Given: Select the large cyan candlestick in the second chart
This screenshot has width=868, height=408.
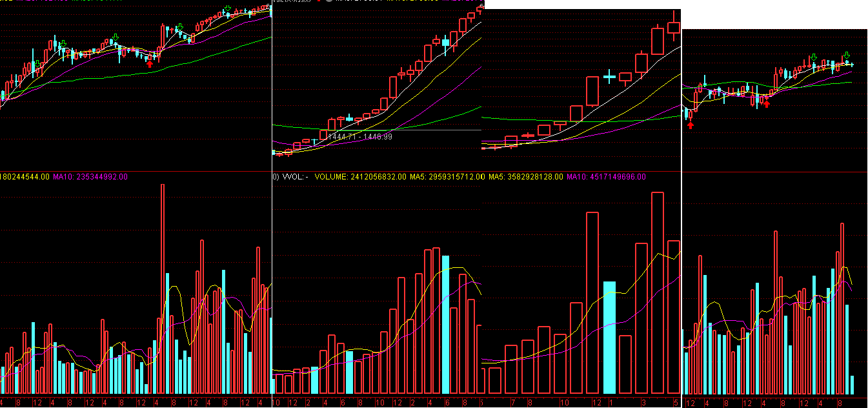Looking at the screenshot, I should pyautogui.click(x=445, y=42).
